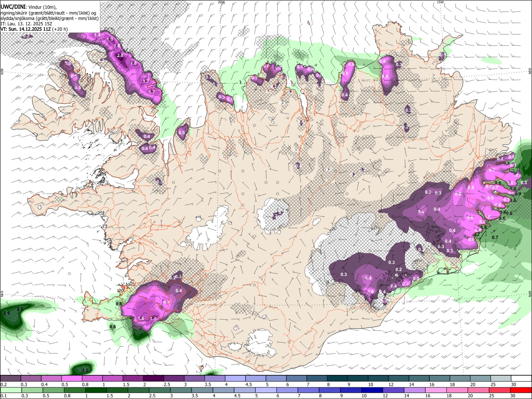Click the 20W longitude label
Screen dimensions: 532x399
[x=222, y=2]
